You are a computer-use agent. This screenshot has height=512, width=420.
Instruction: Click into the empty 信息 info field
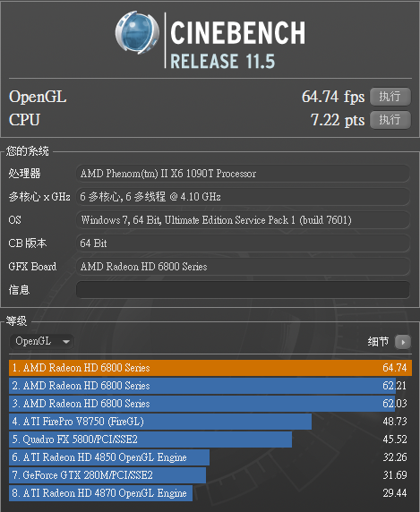(243, 290)
